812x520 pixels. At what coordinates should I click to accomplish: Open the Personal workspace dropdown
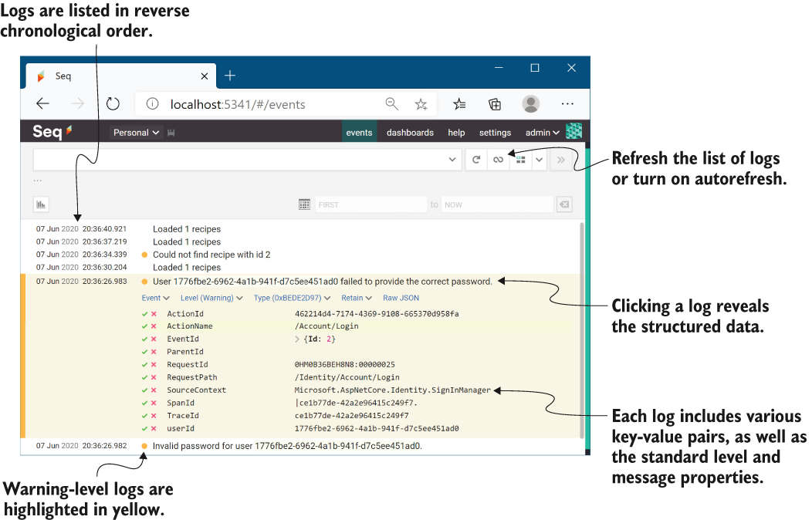pyautogui.click(x=136, y=133)
